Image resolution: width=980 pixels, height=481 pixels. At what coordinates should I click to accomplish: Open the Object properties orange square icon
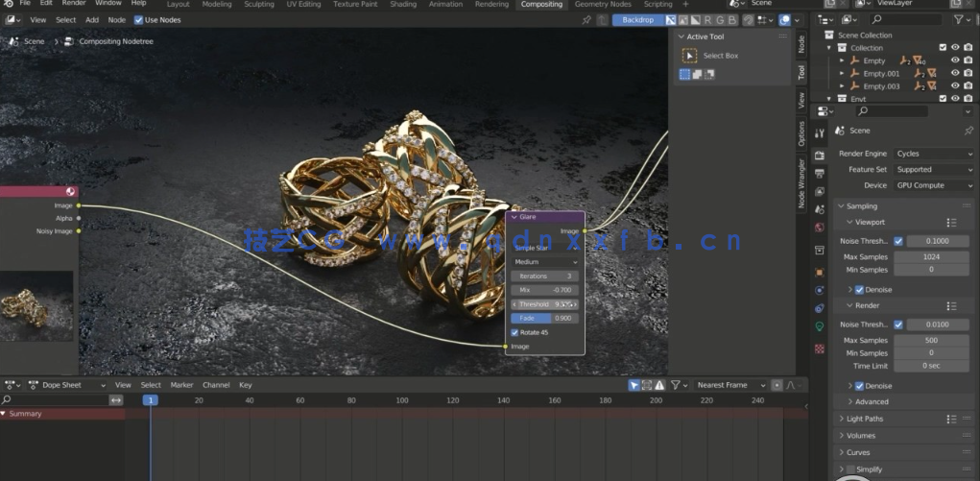820,272
